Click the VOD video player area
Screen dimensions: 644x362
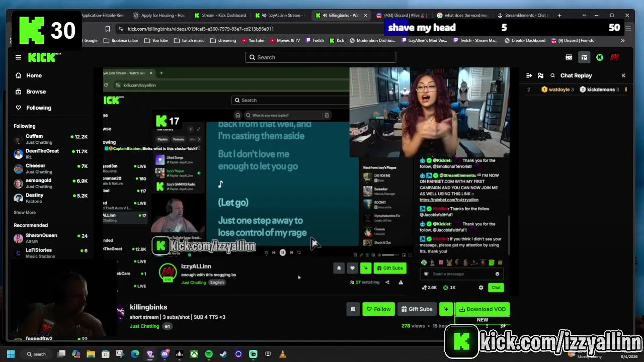(x=306, y=181)
